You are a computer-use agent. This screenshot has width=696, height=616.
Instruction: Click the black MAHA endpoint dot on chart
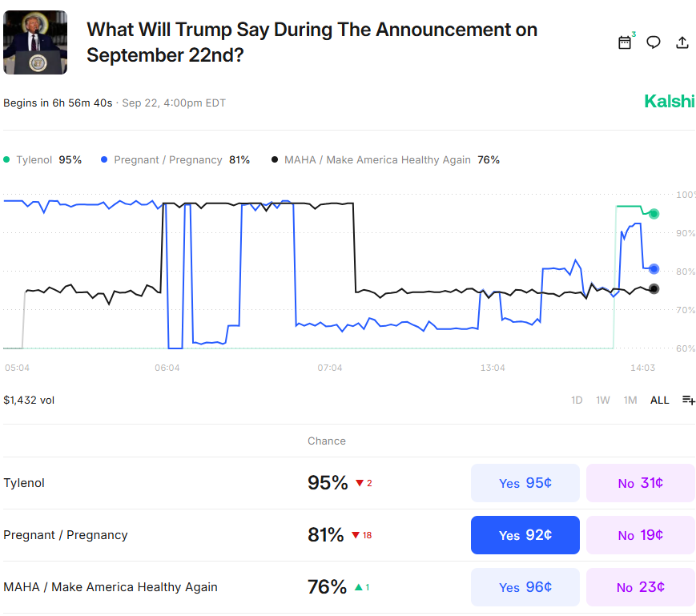coord(654,289)
